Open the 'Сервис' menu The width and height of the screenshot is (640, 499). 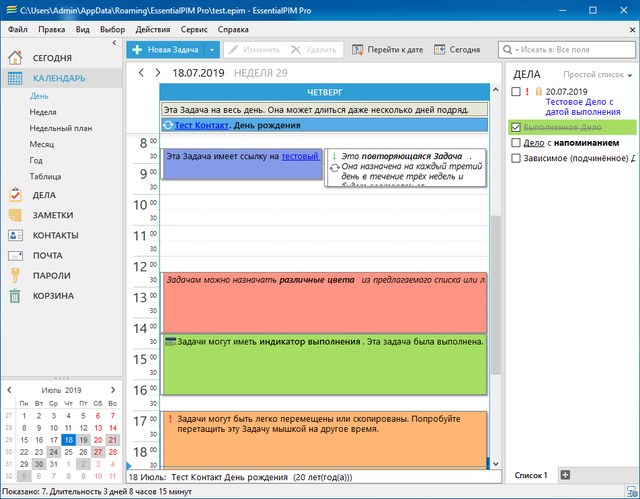click(194, 30)
